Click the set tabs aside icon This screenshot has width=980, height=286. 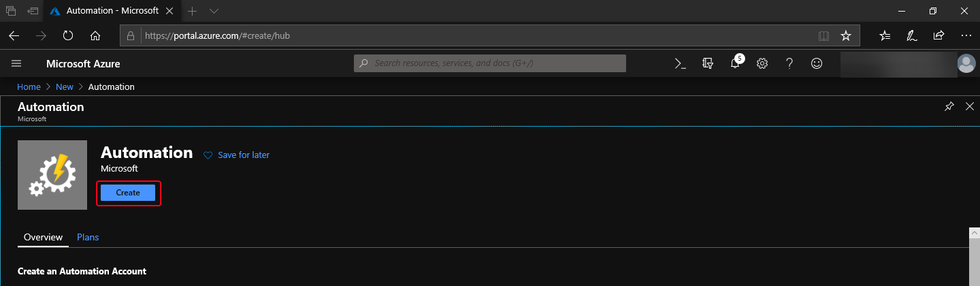point(32,11)
